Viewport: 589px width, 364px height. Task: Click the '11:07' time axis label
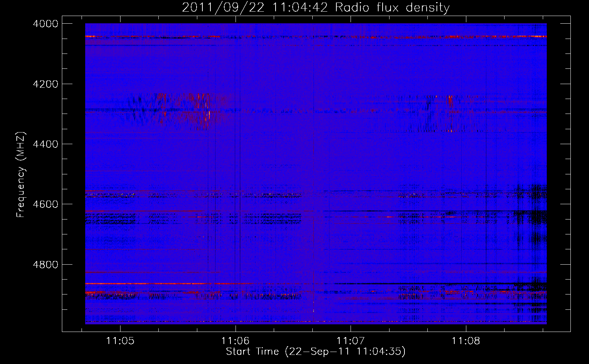pyautogui.click(x=351, y=341)
